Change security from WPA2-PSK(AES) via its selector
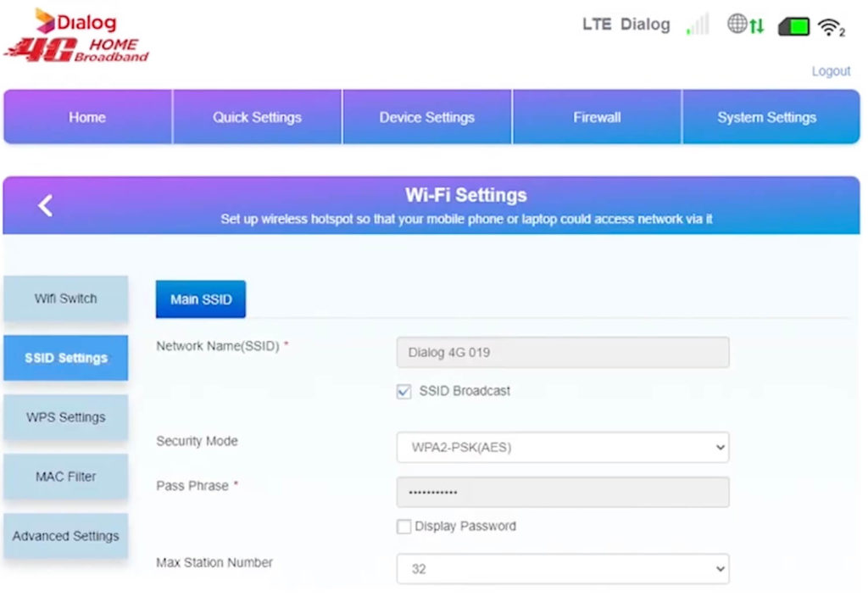 point(563,447)
